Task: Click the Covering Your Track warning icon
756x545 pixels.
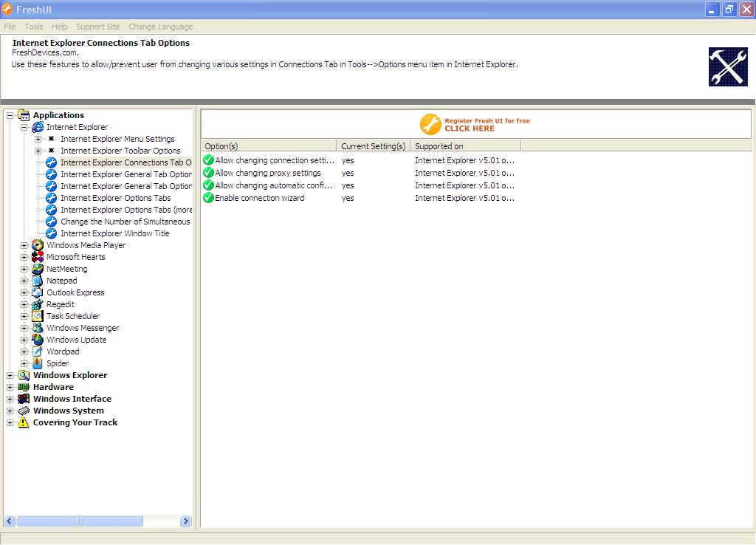Action: click(24, 422)
